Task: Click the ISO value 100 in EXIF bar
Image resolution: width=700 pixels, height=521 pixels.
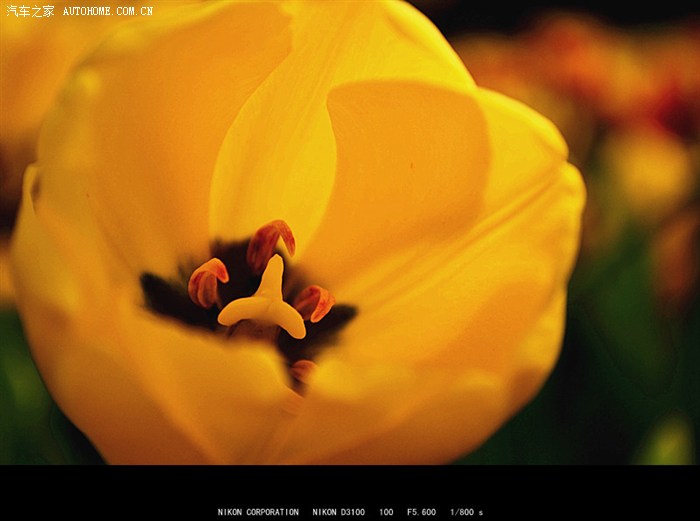Action: 386,512
